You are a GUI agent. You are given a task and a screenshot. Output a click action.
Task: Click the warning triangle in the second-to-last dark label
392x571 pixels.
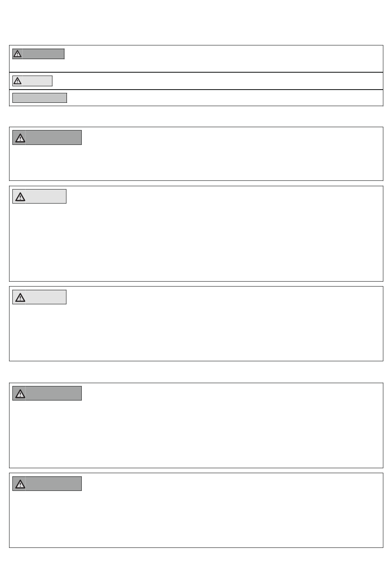(x=20, y=393)
